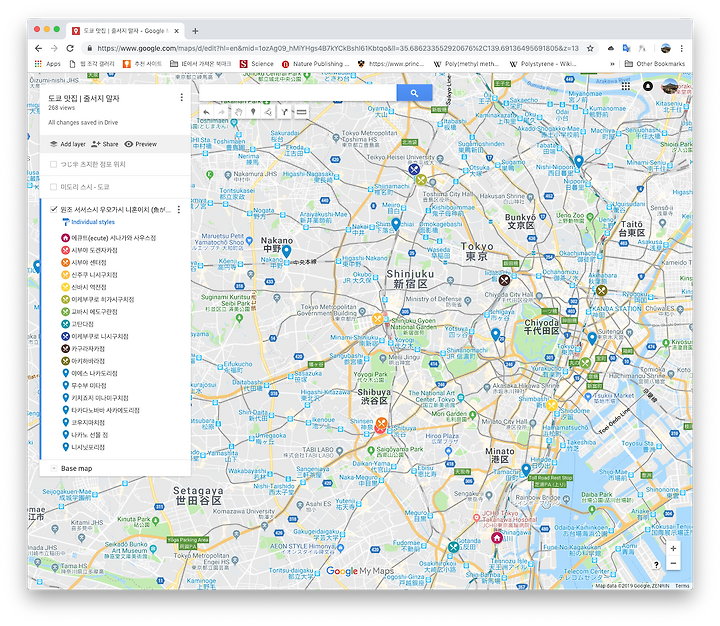
Task: Open the Google apps grid icon
Action: pos(625,86)
